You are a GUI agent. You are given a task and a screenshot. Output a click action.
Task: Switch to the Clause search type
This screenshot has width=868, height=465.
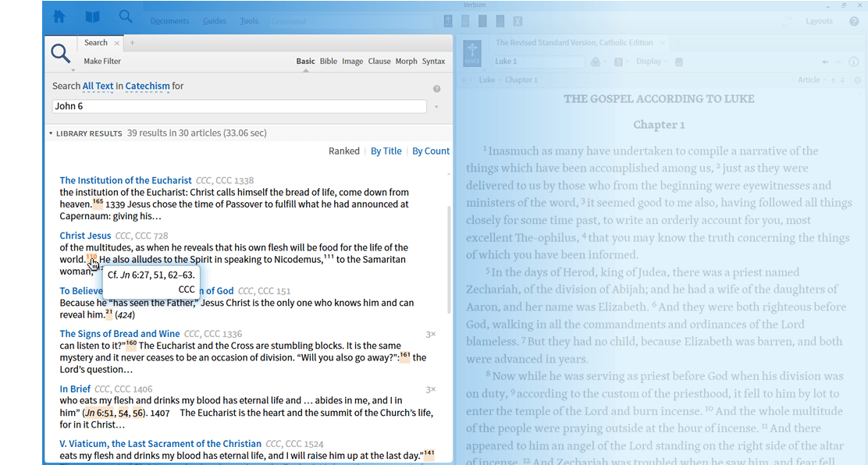coord(379,62)
